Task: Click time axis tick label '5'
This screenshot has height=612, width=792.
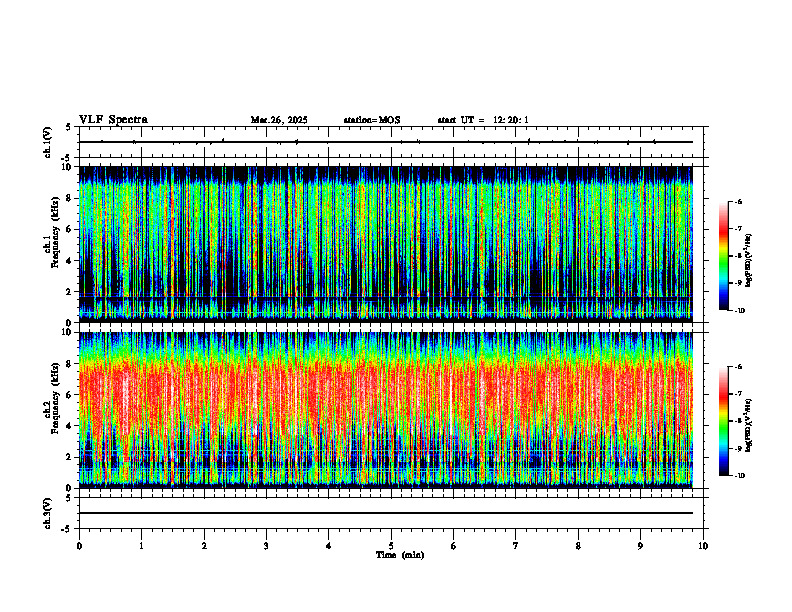Action: click(x=391, y=546)
